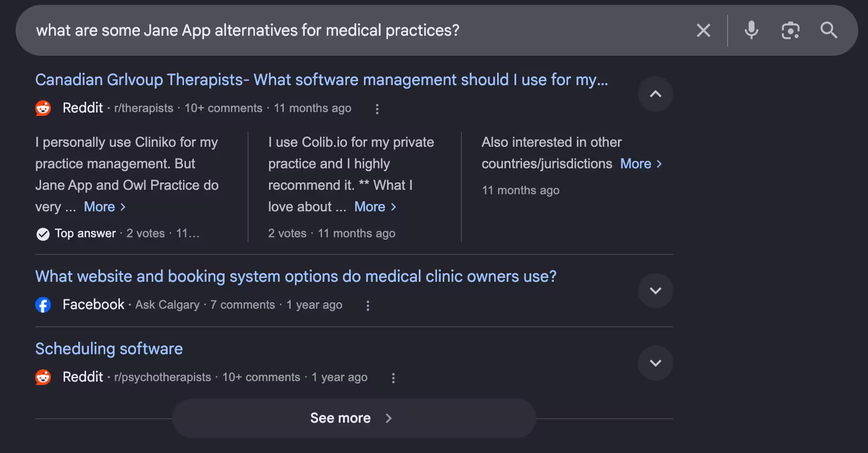868x453 pixels.
Task: Clear the search query with the X icon
Action: coord(703,30)
